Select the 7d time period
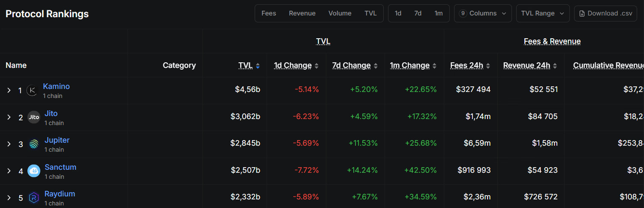 (x=418, y=13)
